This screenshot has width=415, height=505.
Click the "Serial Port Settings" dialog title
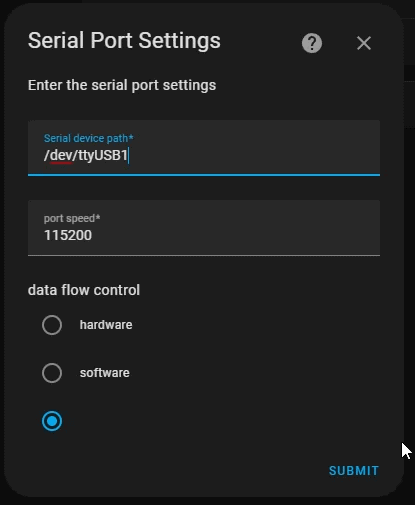pos(124,41)
